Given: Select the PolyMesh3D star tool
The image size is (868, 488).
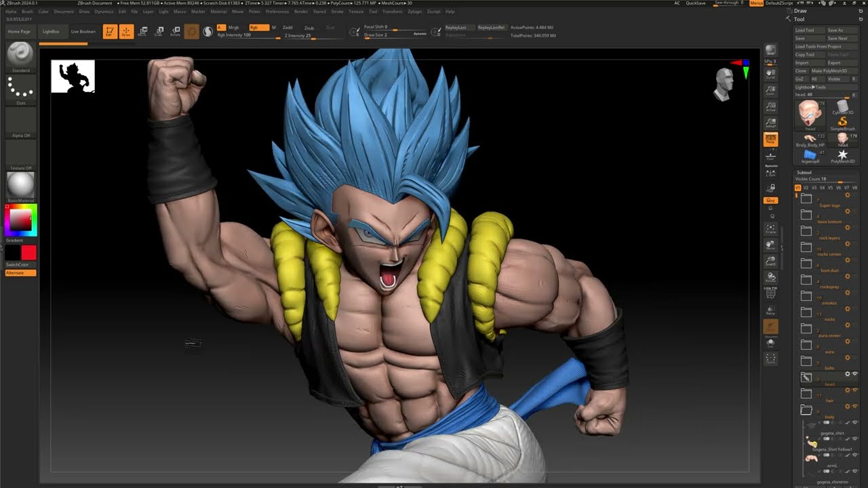Looking at the screenshot, I should [x=843, y=156].
